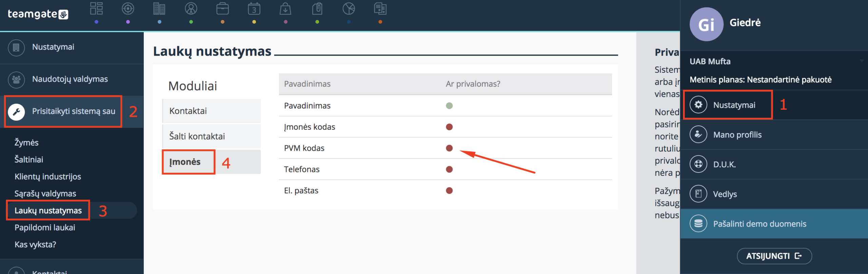Click the Naudotojų valdymas users icon

[16, 80]
